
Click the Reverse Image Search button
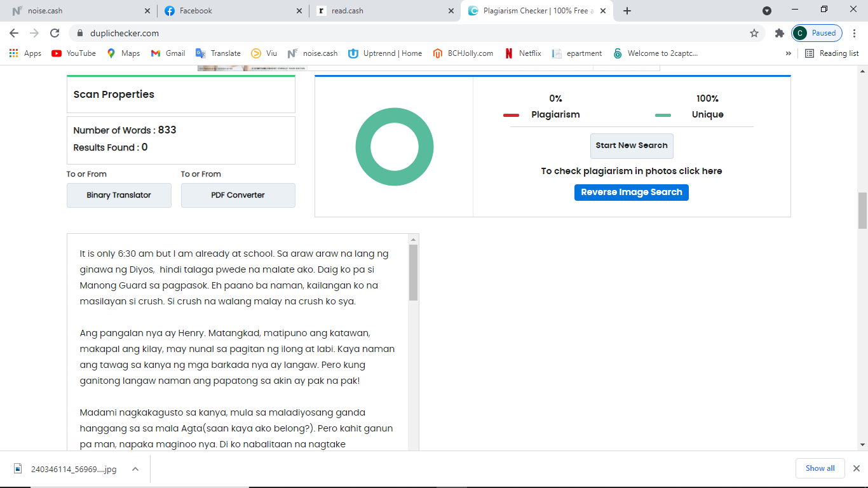pos(632,193)
